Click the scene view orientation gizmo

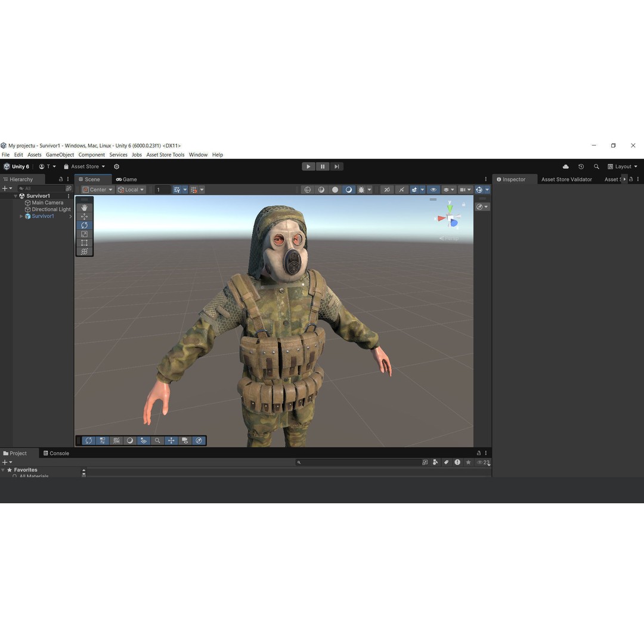pyautogui.click(x=450, y=217)
